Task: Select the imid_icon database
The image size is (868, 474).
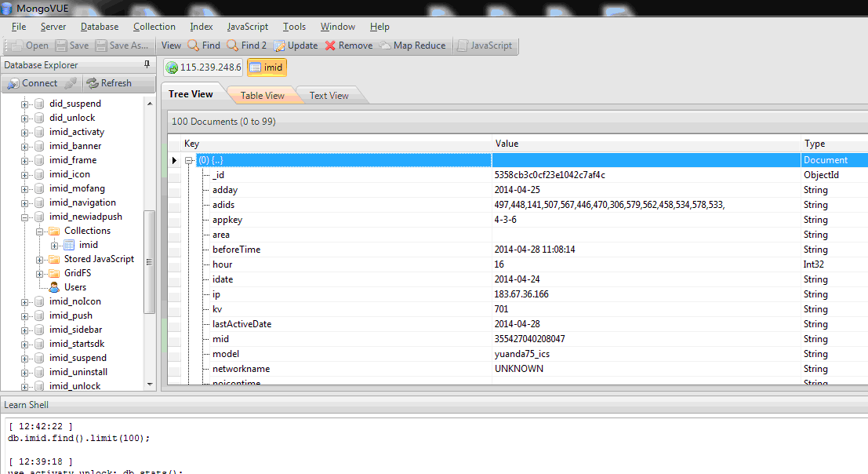Action: pos(69,174)
